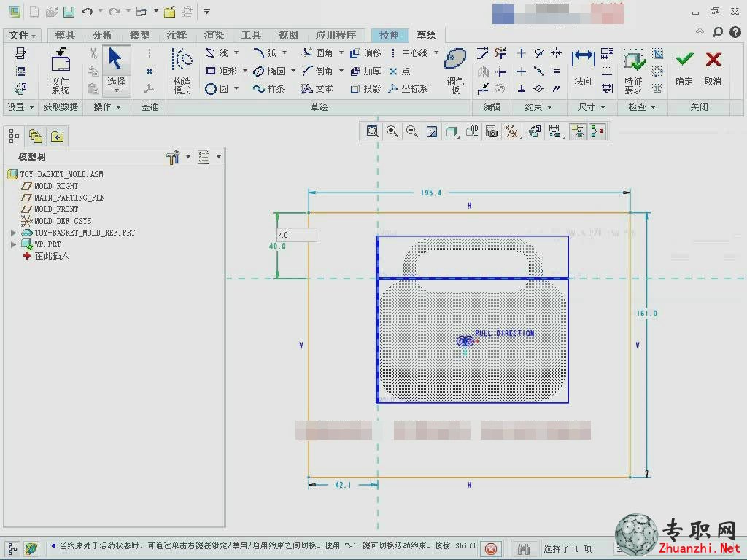Select the 弧 (Arc) sketch tool
The width and height of the screenshot is (747, 560).
[x=265, y=52]
